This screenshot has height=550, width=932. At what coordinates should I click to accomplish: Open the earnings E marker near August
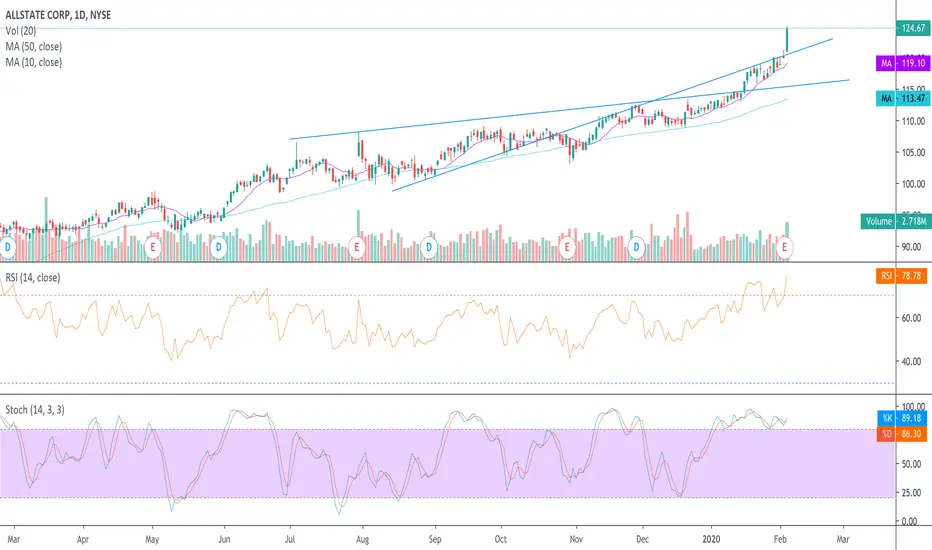pyautogui.click(x=357, y=247)
